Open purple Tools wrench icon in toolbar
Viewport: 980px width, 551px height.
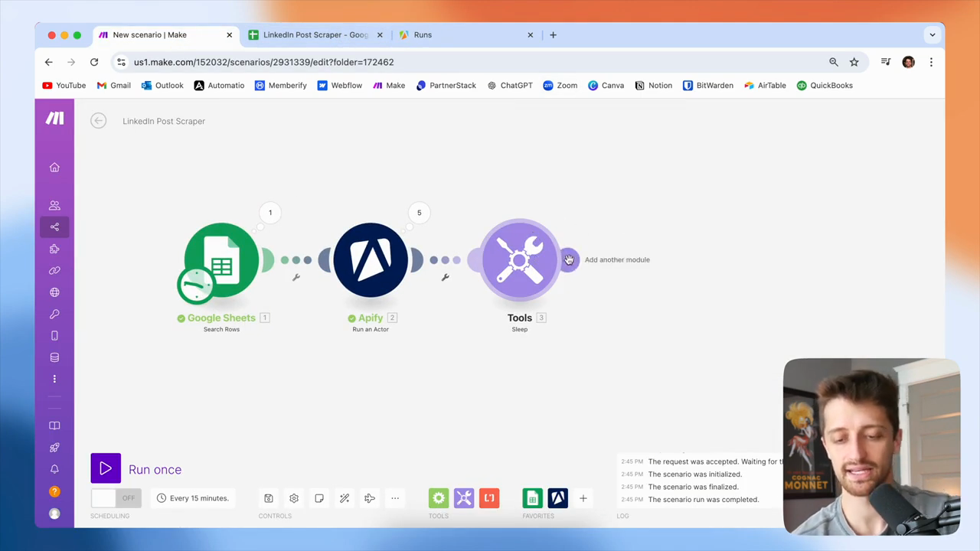click(464, 498)
